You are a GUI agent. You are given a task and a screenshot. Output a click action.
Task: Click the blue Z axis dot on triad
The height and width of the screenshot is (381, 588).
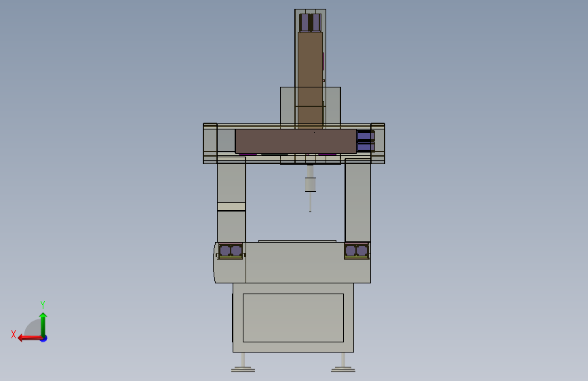(x=44, y=338)
